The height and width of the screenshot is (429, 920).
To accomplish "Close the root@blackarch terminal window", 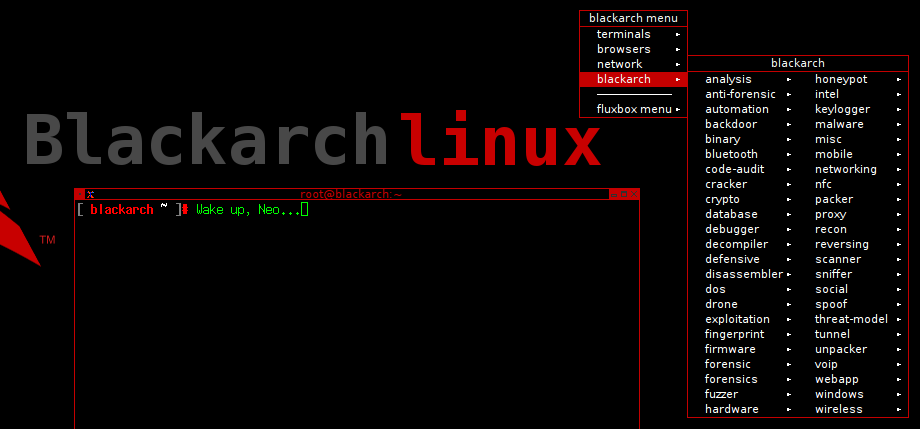I will point(634,194).
